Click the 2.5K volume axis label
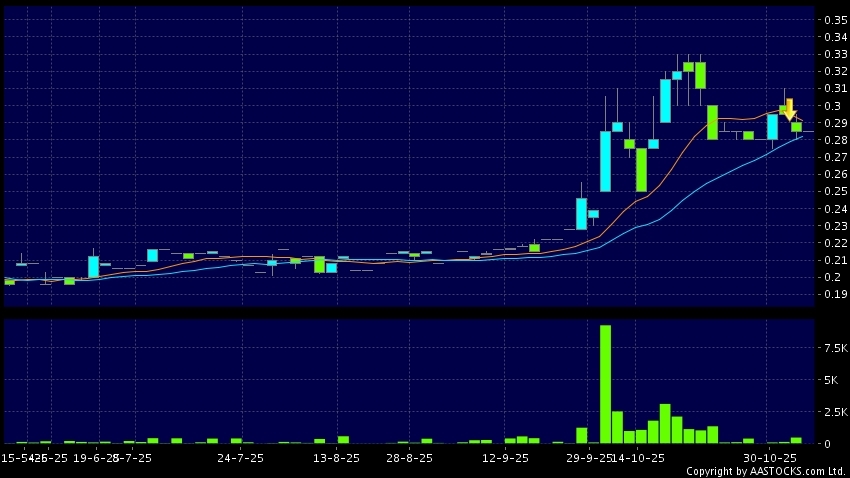This screenshot has width=850, height=478. [x=835, y=412]
